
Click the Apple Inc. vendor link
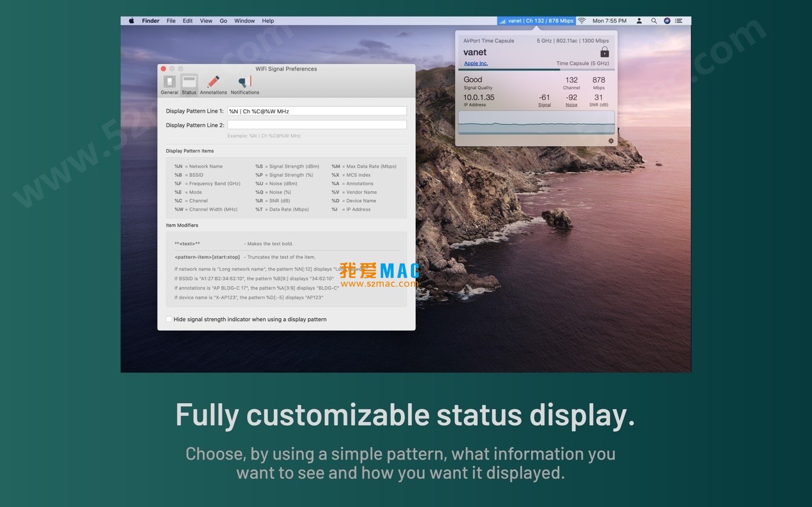click(476, 64)
